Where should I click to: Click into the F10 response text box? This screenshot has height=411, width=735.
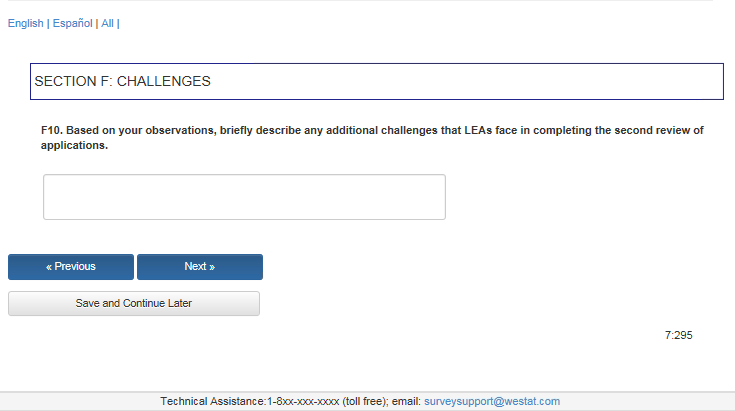244,197
